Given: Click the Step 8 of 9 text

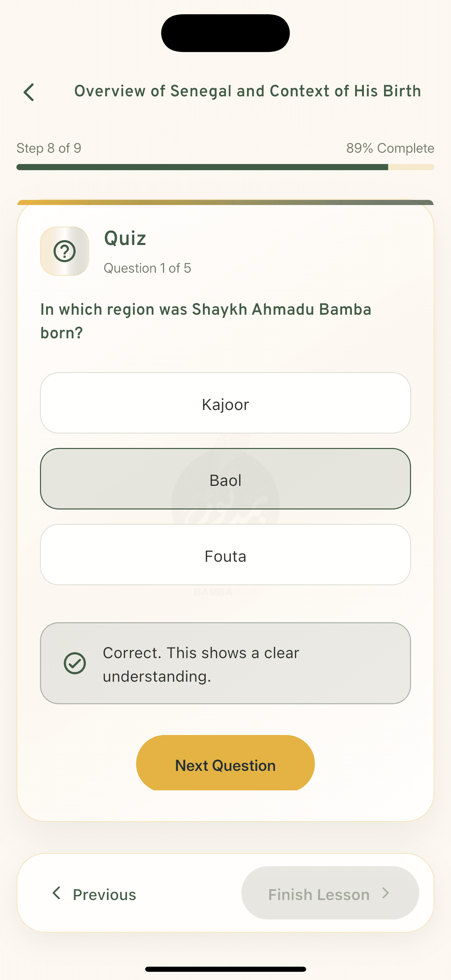Looking at the screenshot, I should [x=49, y=148].
